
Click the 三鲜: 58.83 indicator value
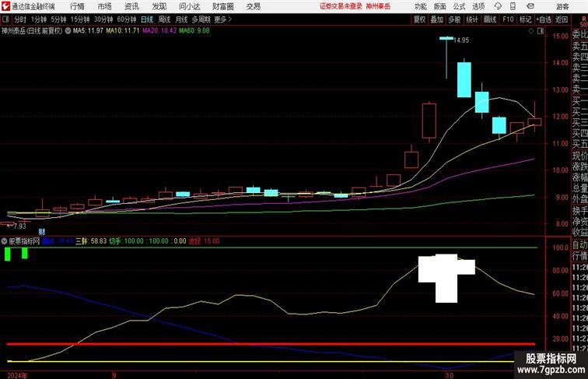coord(91,241)
